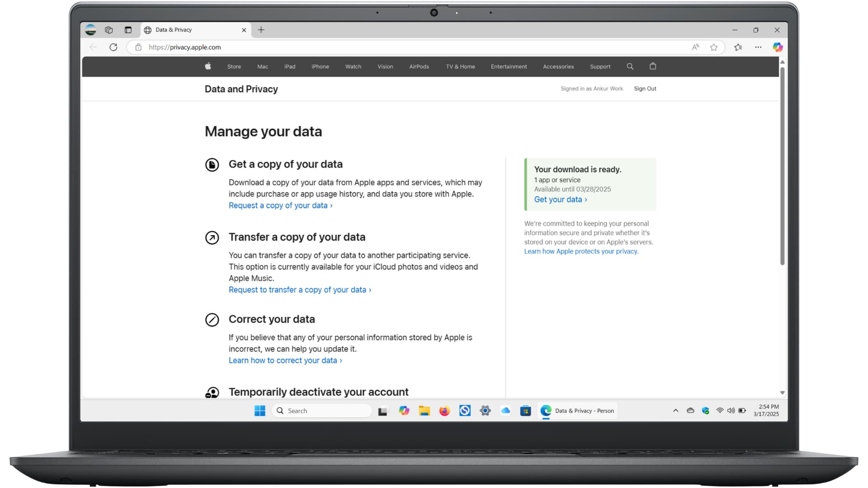Click the Wi-Fi icon in system tray
The width and height of the screenshot is (868, 488).
[720, 411]
